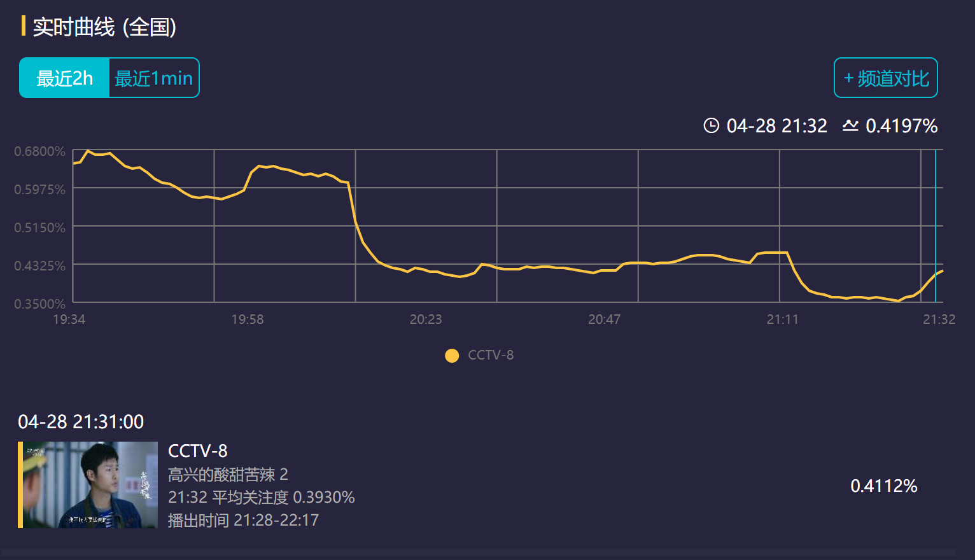
Task: Click the 0.5150% y-axis label
Action: tap(40, 228)
